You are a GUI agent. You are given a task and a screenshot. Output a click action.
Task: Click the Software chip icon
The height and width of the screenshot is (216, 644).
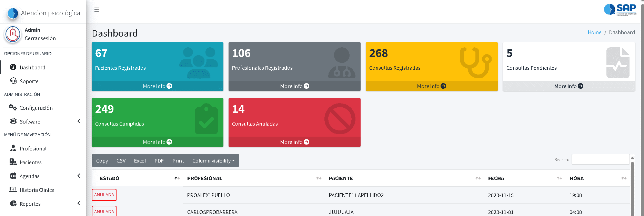point(13,121)
